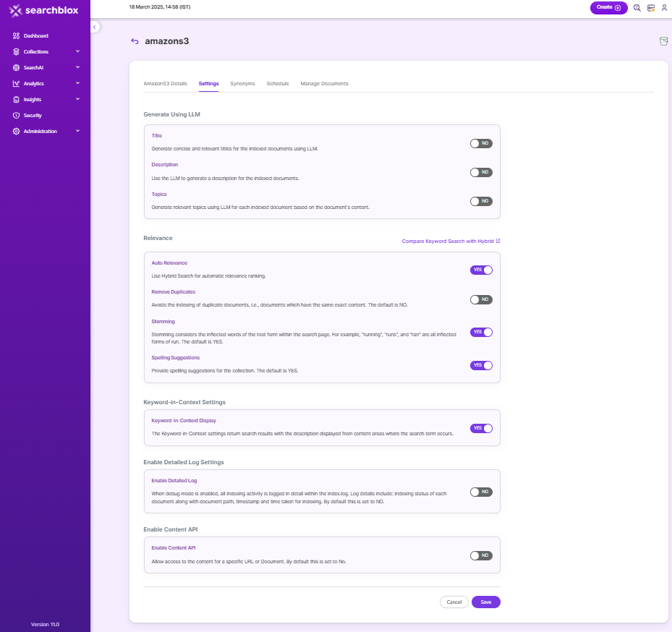This screenshot has height=632, width=672.
Task: Enable the Detailed Log toggle
Action: pyautogui.click(x=481, y=492)
